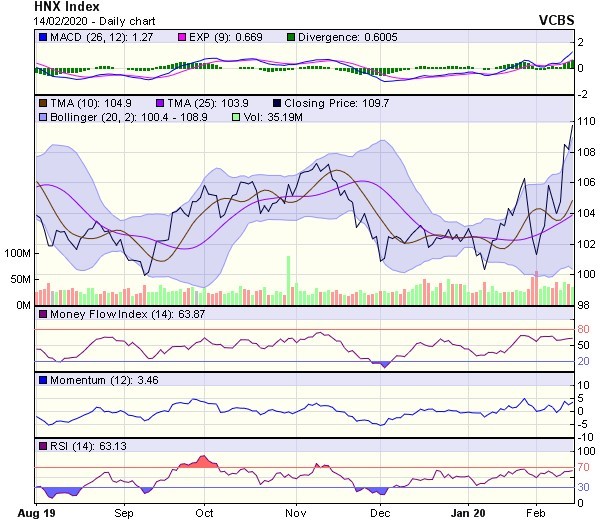Image resolution: width=601 pixels, height=521 pixels.
Task: Click the brown TMA (10) legend swatch
Action: [43, 103]
